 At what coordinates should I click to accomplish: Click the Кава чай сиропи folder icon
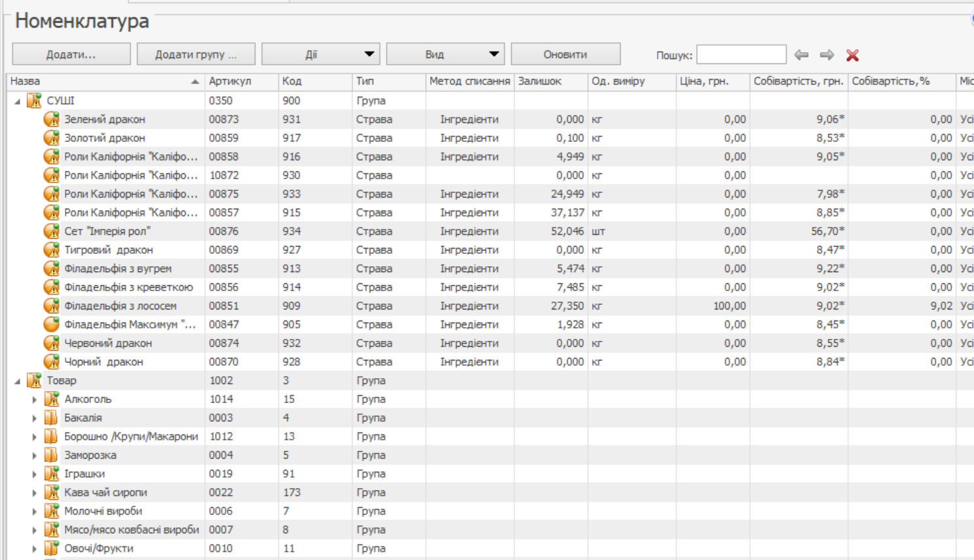click(52, 492)
